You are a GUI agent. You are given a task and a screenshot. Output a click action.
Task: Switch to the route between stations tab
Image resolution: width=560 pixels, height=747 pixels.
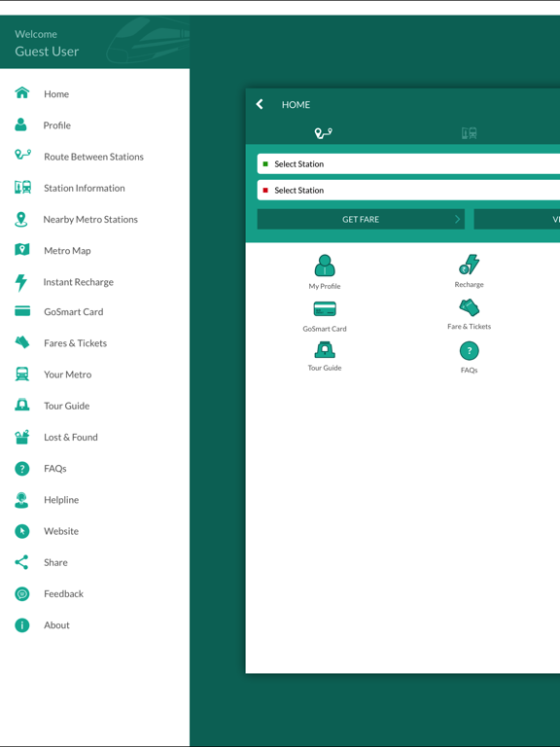[324, 133]
